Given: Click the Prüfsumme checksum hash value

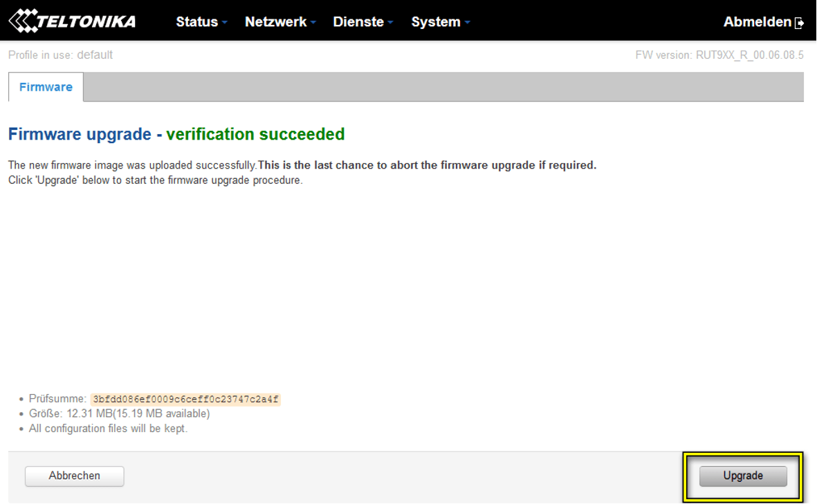Looking at the screenshot, I should coord(185,400).
